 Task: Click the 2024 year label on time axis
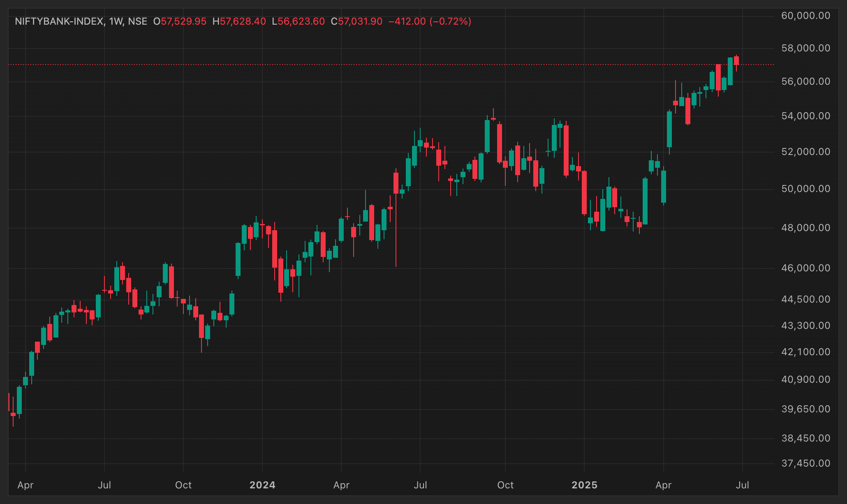(x=262, y=485)
